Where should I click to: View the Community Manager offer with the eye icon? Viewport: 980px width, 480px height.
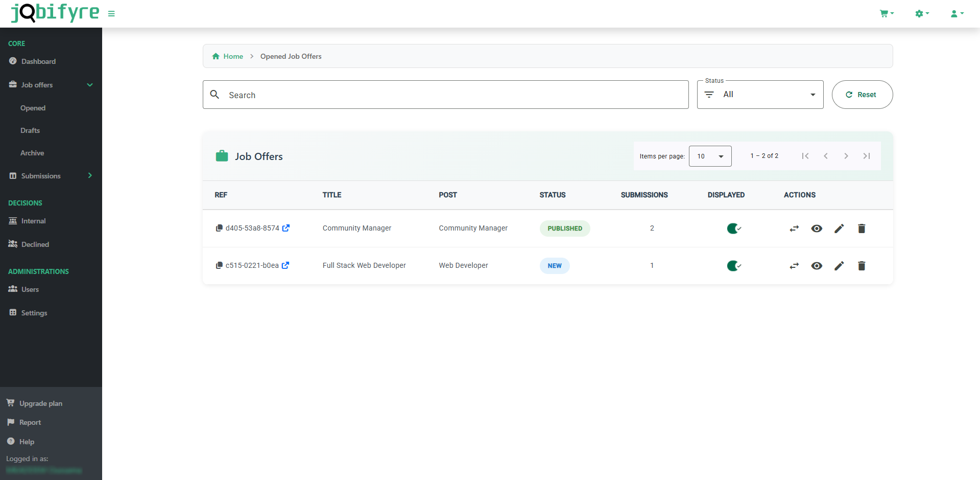(817, 228)
